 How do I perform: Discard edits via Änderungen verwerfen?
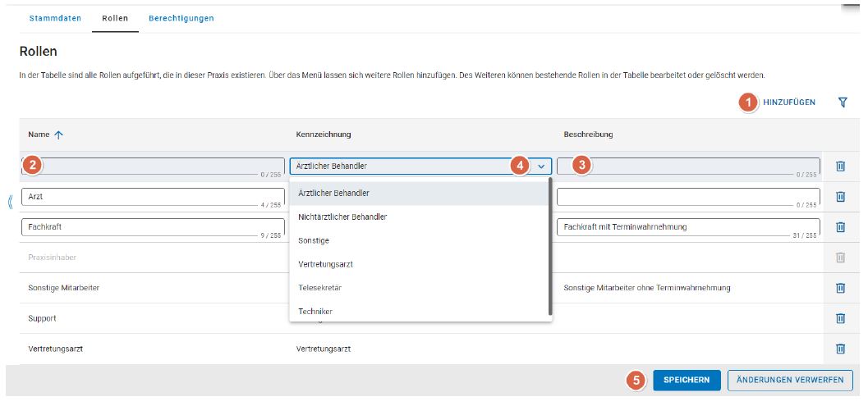[x=790, y=380]
